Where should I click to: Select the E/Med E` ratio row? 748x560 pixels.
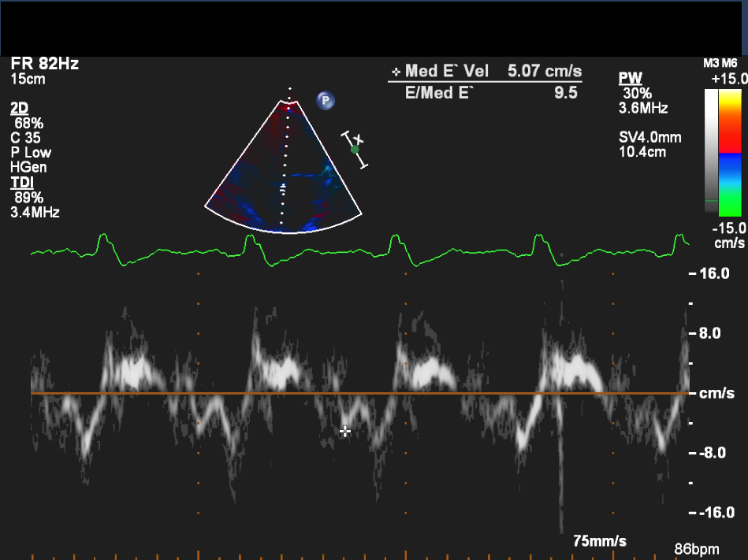coord(486,93)
